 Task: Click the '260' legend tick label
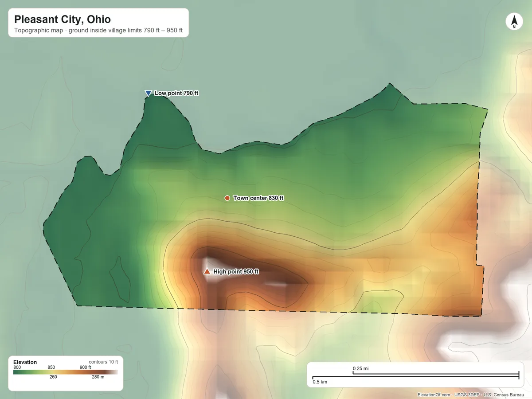click(x=53, y=377)
